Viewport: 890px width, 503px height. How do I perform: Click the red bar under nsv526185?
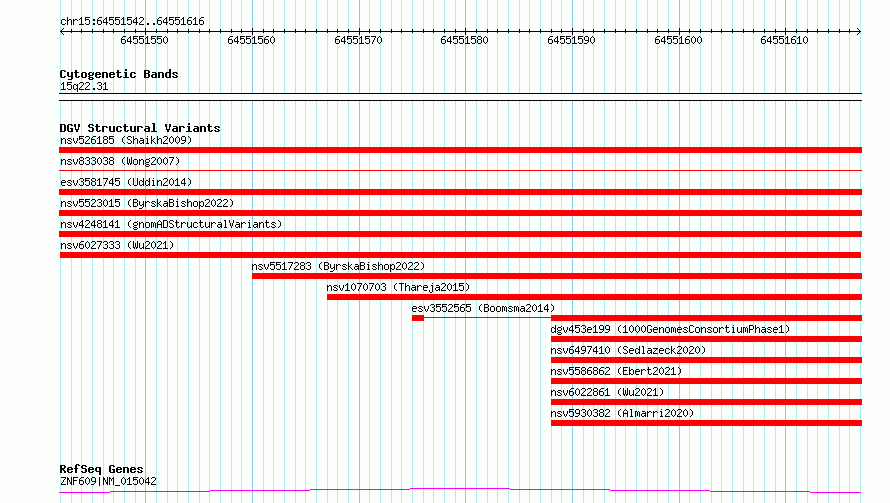pos(460,150)
